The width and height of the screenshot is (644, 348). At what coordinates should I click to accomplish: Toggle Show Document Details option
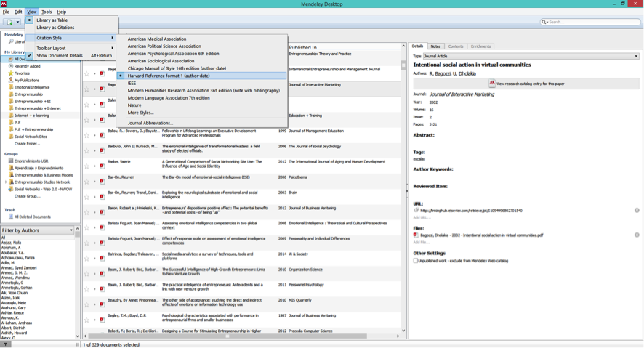tap(71, 55)
